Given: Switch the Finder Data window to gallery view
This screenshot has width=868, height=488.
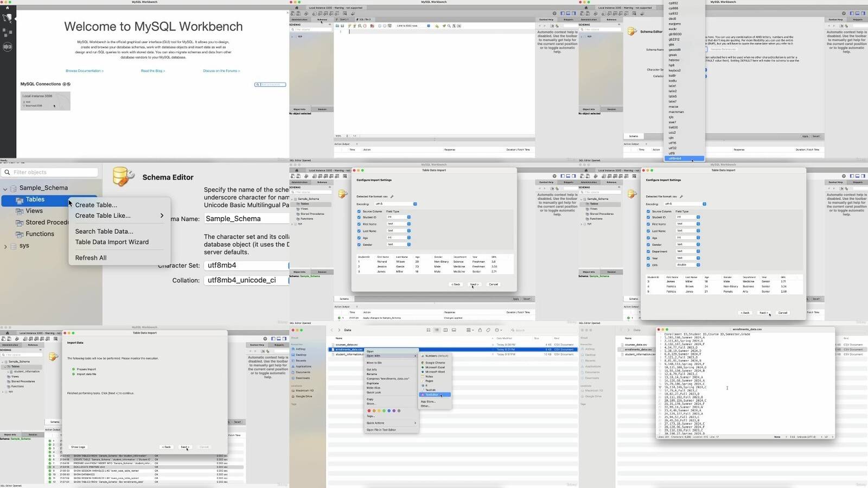Looking at the screenshot, I should 454,330.
